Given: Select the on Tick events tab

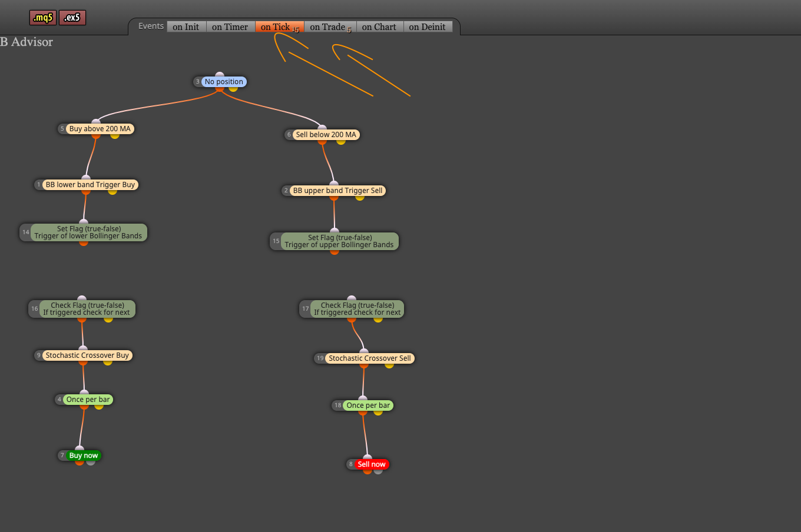Looking at the screenshot, I should pos(279,27).
